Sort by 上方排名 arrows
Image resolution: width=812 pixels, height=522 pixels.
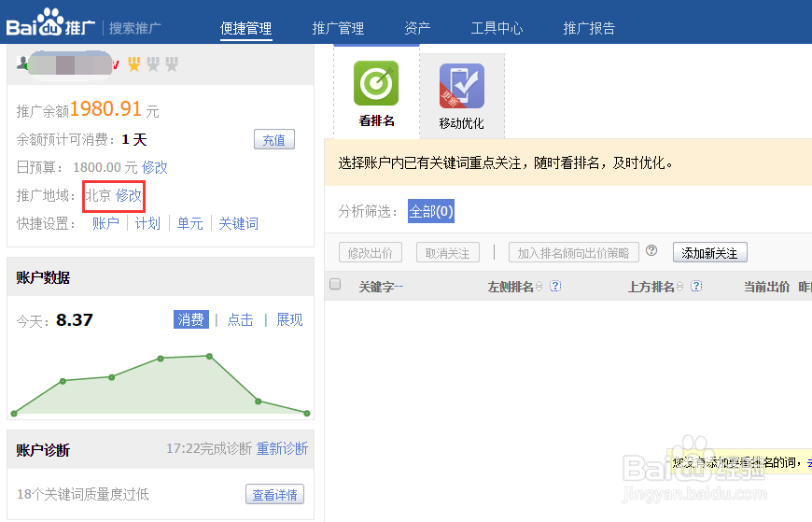(x=680, y=287)
